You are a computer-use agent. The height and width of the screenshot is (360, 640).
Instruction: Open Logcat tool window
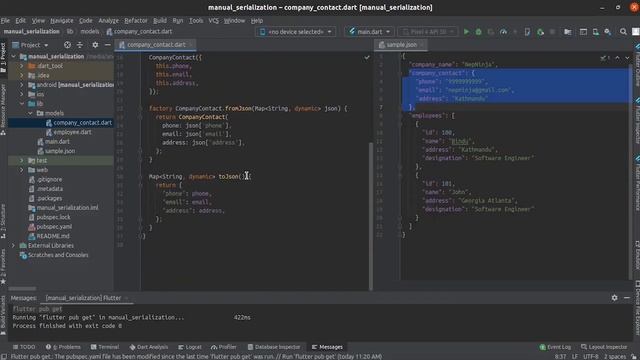click(190, 347)
